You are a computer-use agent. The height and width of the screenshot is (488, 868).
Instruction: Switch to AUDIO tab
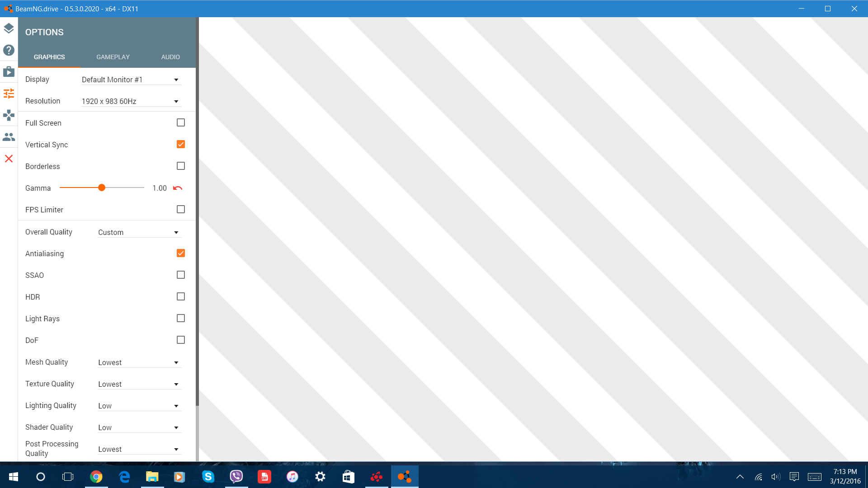click(x=170, y=57)
